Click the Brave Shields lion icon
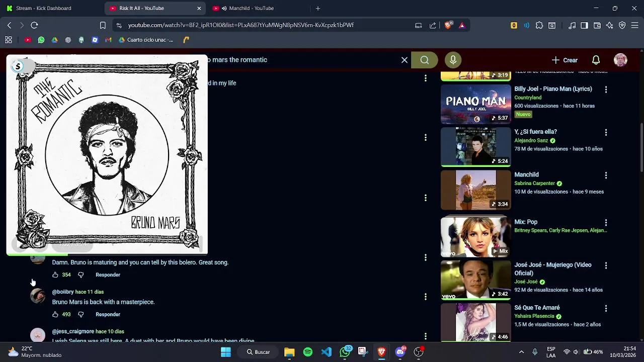The height and width of the screenshot is (362, 644). pyautogui.click(x=449, y=25)
